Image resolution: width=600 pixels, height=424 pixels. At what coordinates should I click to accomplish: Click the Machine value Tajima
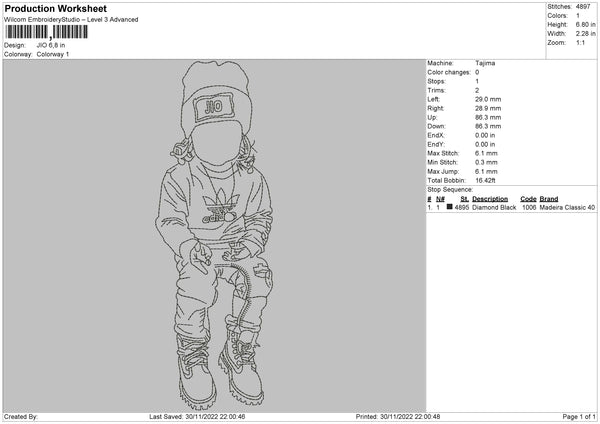click(485, 63)
